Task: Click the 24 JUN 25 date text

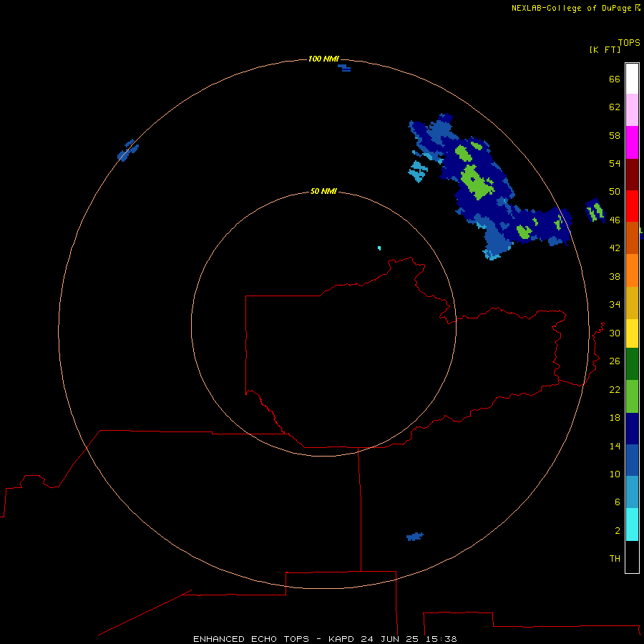Action: pyautogui.click(x=390, y=639)
